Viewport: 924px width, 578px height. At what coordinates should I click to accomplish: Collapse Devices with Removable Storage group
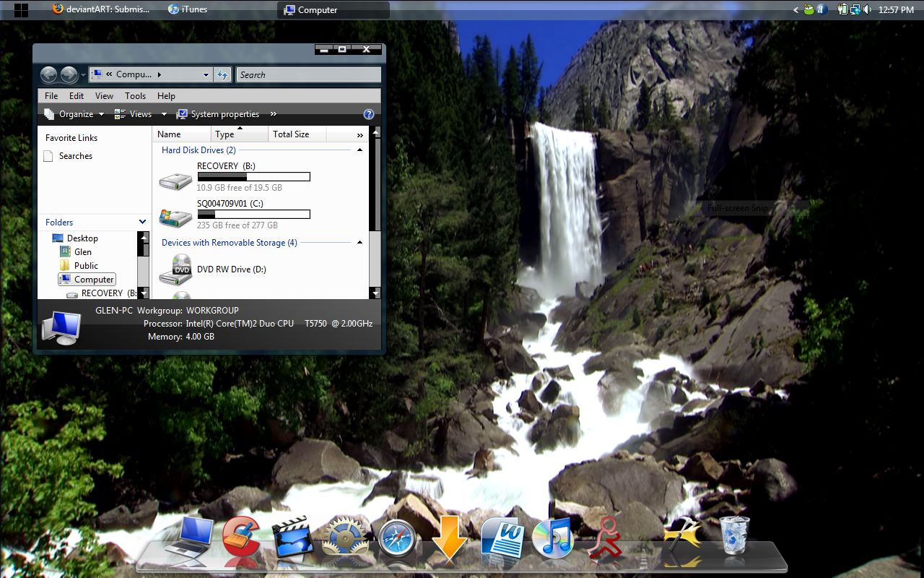tap(359, 243)
